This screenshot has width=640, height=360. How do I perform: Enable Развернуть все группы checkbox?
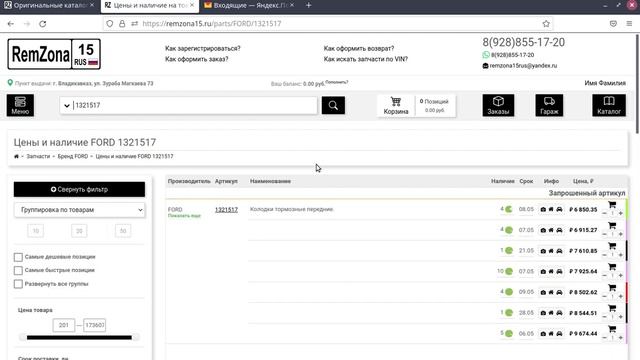click(x=18, y=284)
